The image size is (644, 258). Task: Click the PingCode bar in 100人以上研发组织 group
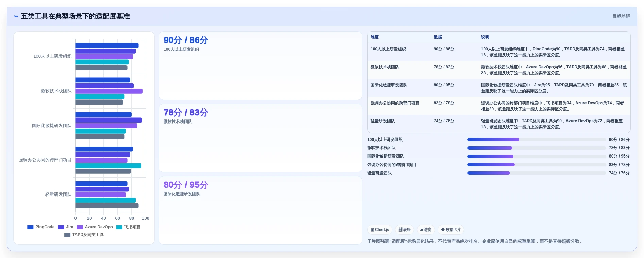click(107, 45)
